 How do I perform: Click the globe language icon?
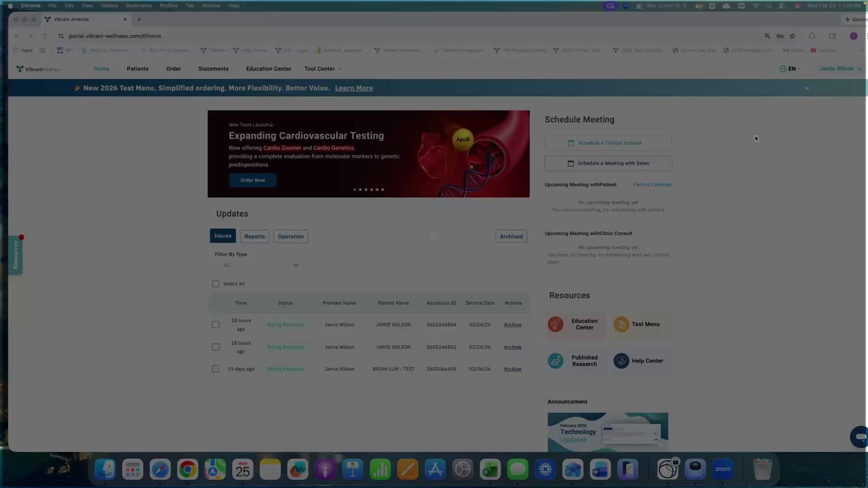pyautogui.click(x=783, y=68)
